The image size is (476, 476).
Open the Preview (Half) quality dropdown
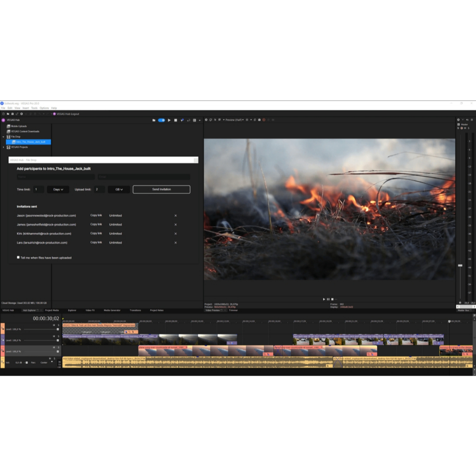click(234, 120)
